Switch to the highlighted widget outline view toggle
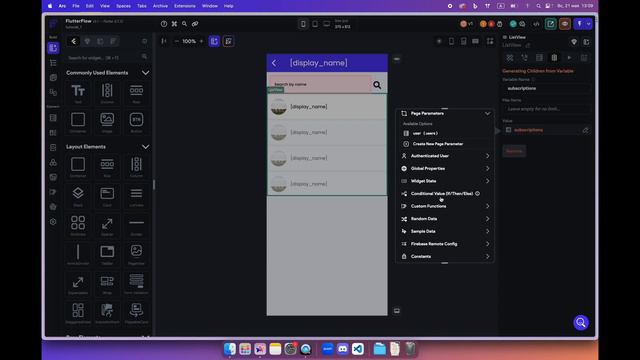 (214, 41)
